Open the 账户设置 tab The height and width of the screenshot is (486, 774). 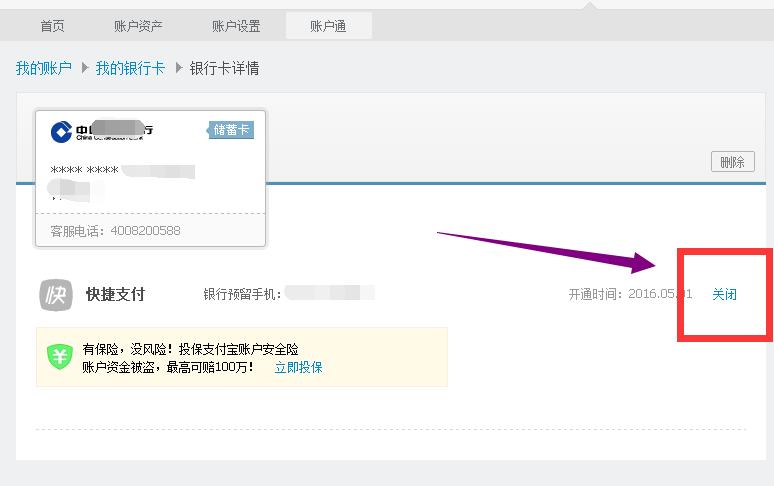[236, 26]
